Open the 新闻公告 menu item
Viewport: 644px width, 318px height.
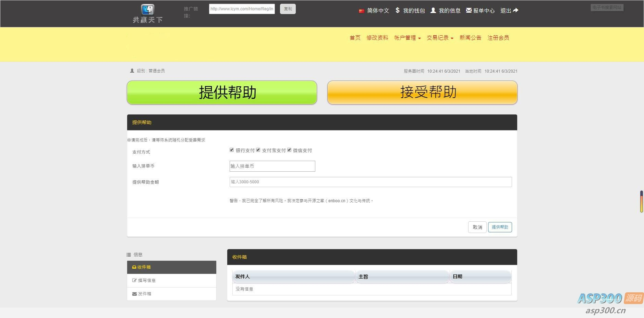click(470, 38)
